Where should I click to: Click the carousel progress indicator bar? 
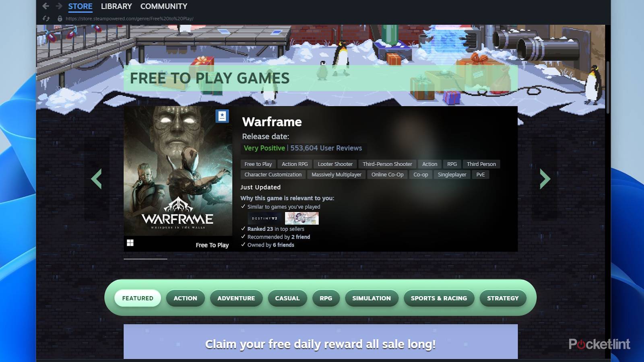[x=145, y=259]
